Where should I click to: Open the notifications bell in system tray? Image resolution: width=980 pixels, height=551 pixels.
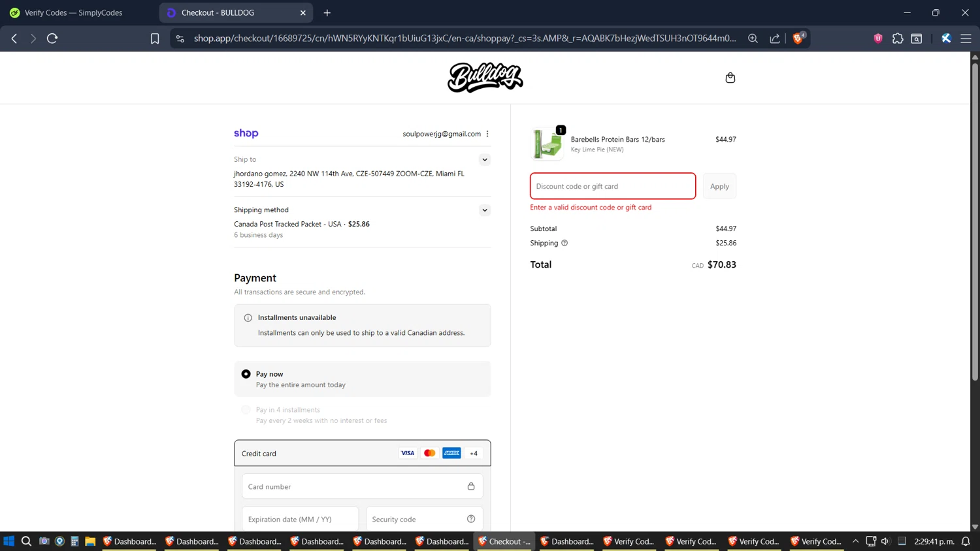point(966,541)
